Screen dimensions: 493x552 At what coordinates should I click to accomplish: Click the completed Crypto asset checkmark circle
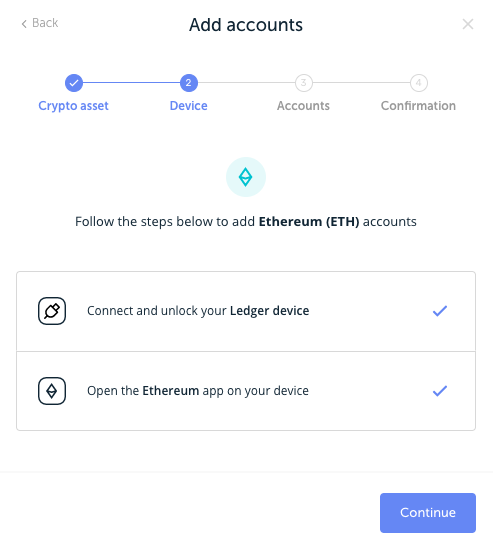(x=74, y=83)
